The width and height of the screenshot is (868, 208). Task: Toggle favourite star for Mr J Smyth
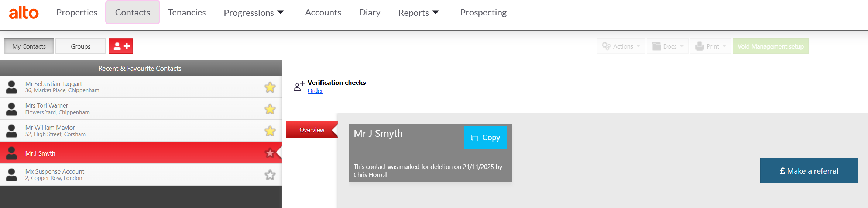[x=270, y=153]
